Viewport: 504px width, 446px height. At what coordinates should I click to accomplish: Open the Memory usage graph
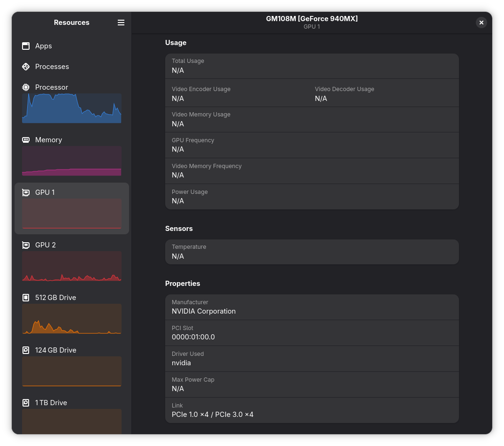point(71,161)
